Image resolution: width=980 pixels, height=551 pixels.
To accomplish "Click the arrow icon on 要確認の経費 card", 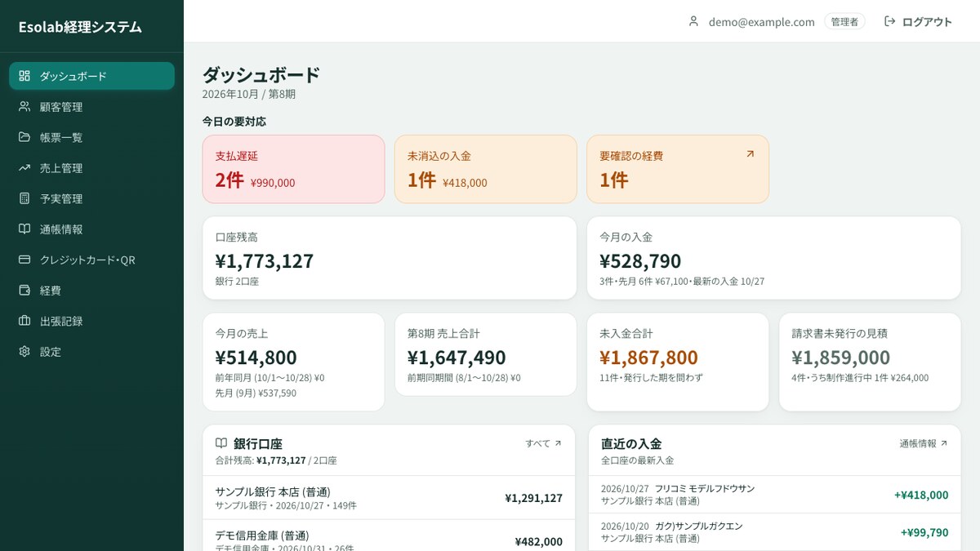I will (x=751, y=153).
